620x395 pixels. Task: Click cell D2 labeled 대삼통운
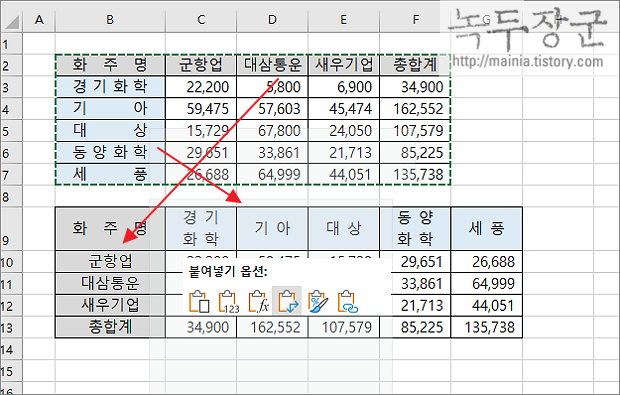(272, 65)
